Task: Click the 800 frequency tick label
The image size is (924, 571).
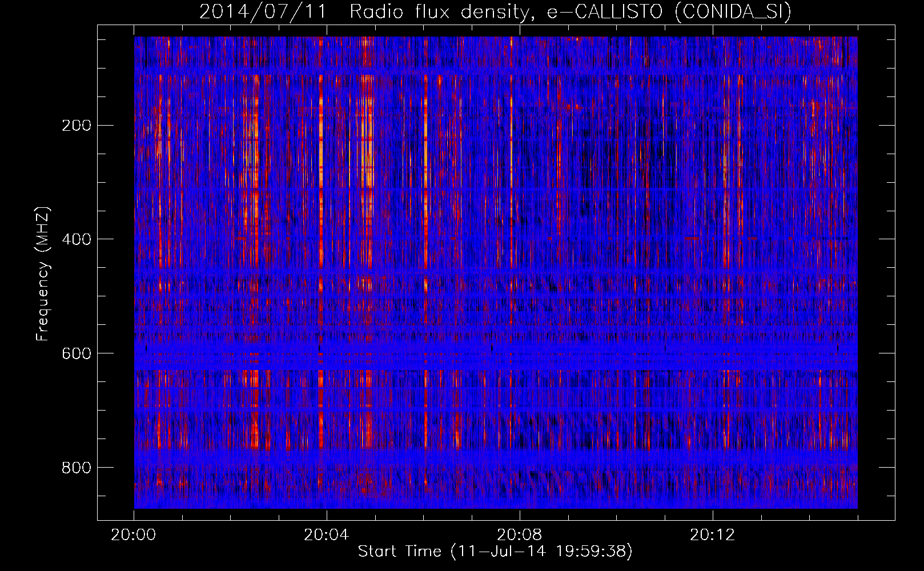Action: (76, 467)
